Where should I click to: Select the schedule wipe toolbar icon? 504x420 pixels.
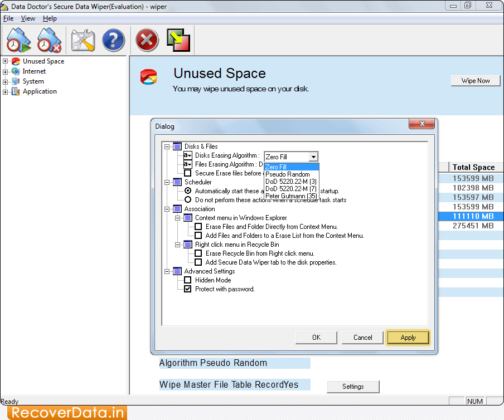pos(18,40)
